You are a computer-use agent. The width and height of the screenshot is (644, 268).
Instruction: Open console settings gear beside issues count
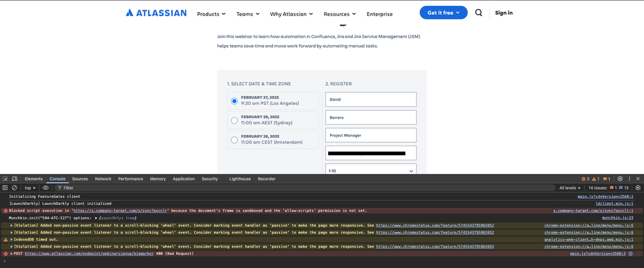638,187
